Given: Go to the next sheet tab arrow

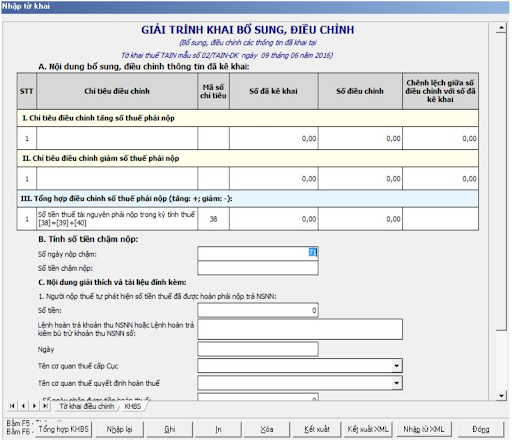Looking at the screenshot, I should coord(34,406).
